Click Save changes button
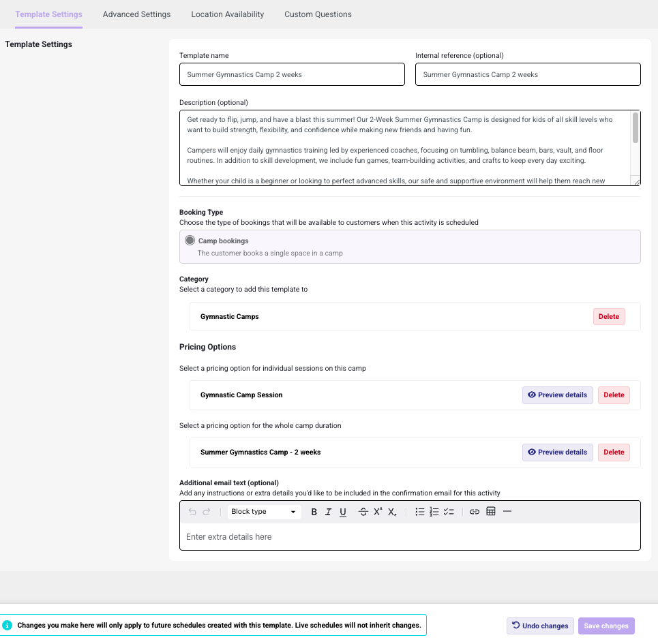The height and width of the screenshot is (644, 658). point(606,626)
